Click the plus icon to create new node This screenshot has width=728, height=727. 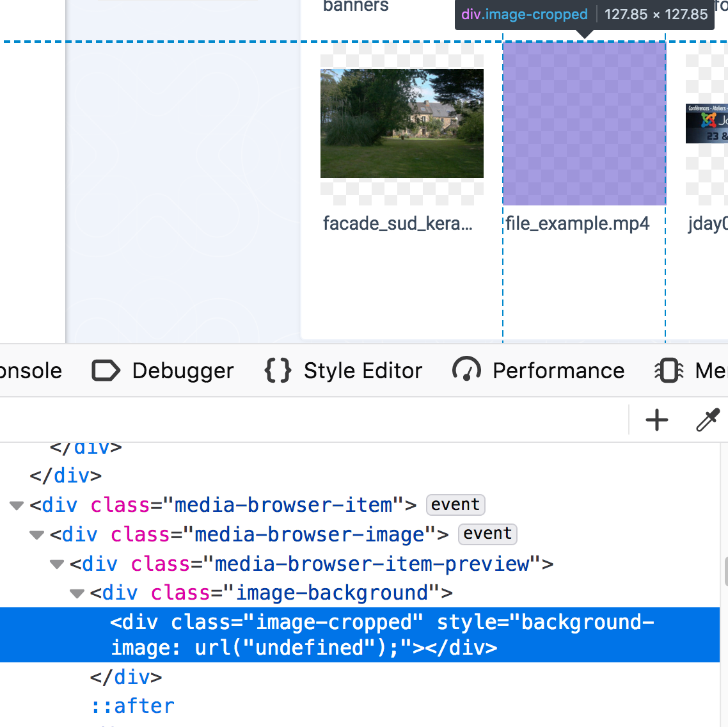[x=656, y=420]
